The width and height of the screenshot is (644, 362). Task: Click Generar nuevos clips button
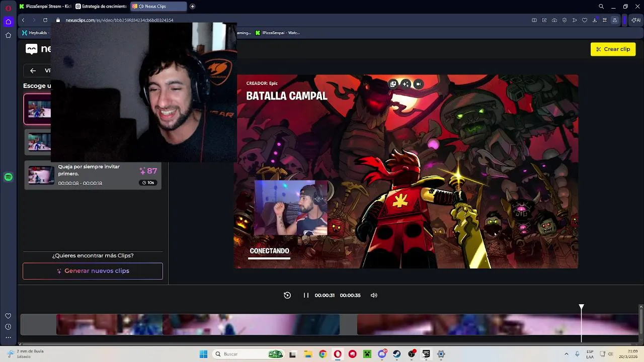click(x=93, y=271)
